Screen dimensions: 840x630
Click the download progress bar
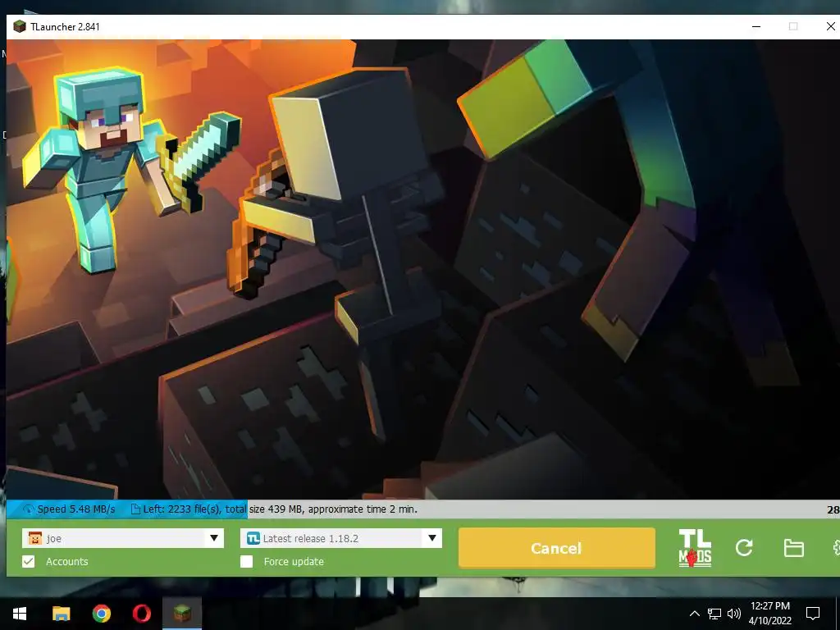[423, 509]
